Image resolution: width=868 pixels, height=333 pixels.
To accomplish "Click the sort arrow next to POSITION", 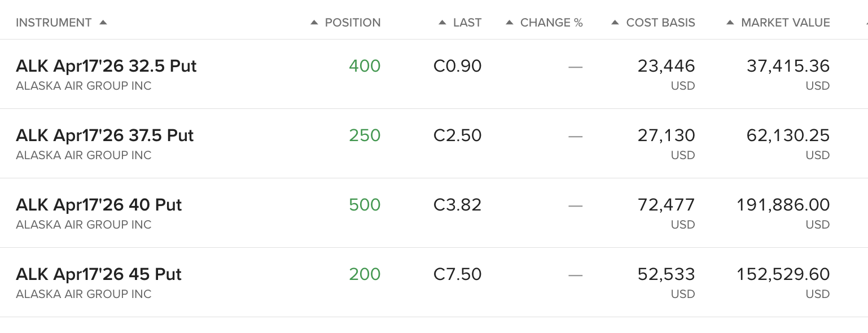I will [x=314, y=23].
